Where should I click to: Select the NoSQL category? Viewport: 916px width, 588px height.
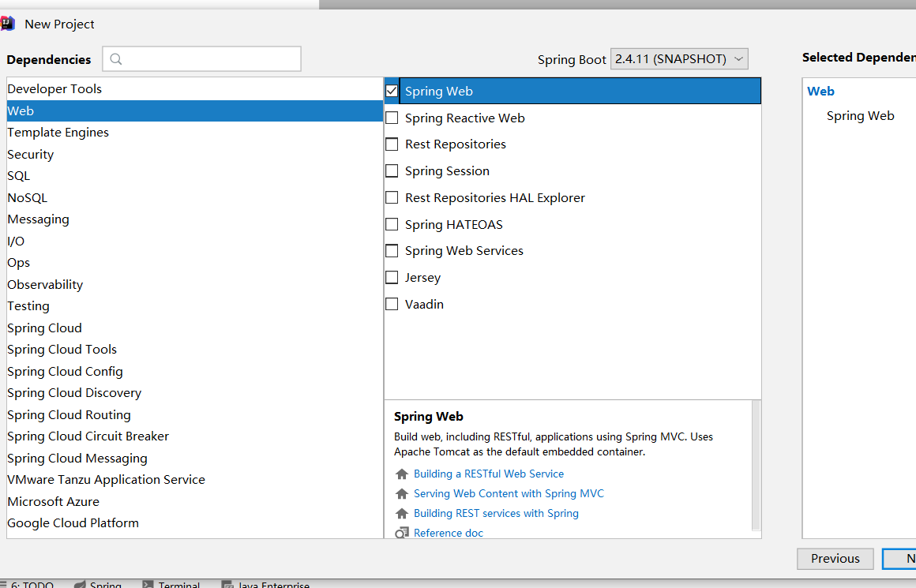click(194, 198)
